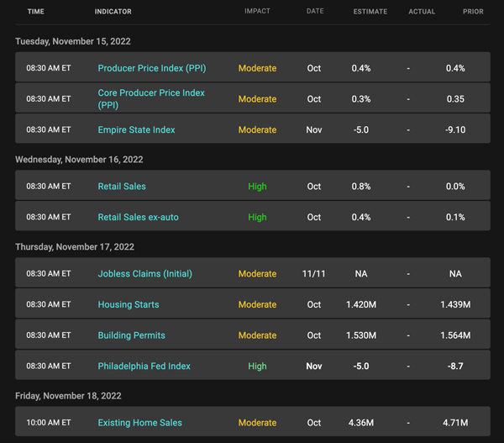Open the Empire State Index indicator
The width and height of the screenshot is (504, 443).
click(136, 130)
